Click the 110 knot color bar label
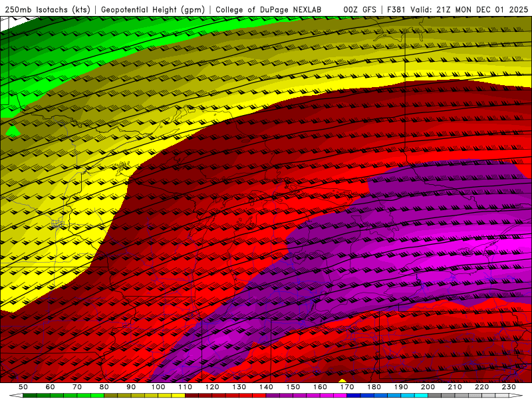This screenshot has width=532, height=399. click(185, 387)
